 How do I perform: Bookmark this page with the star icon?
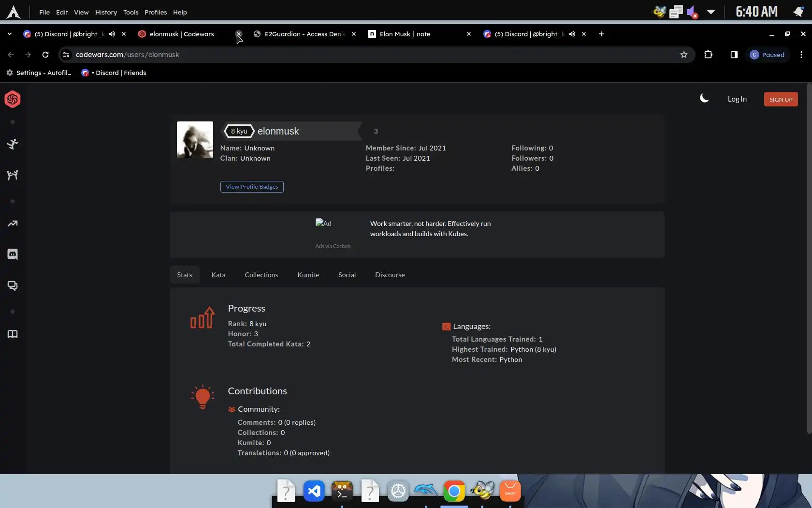(684, 55)
